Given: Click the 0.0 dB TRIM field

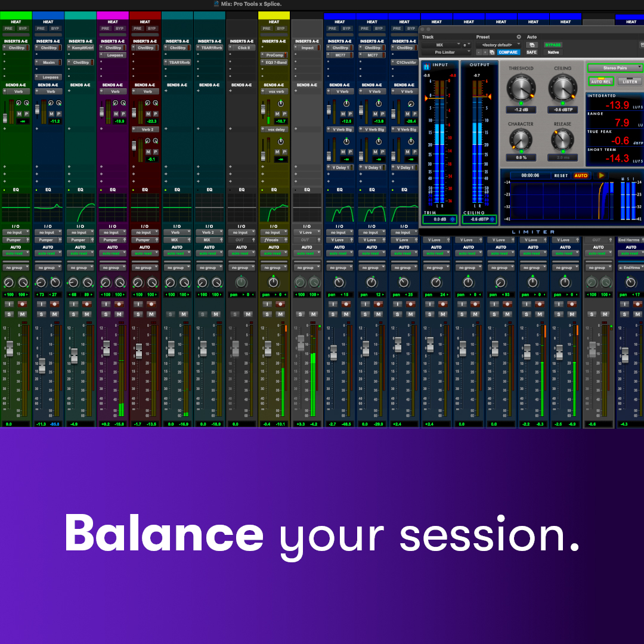Looking at the screenshot, I should pos(440,219).
